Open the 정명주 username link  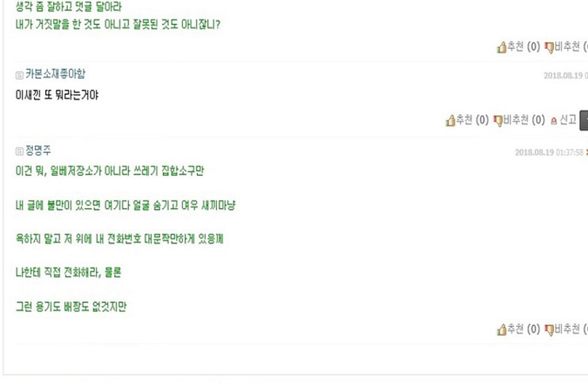pos(38,151)
